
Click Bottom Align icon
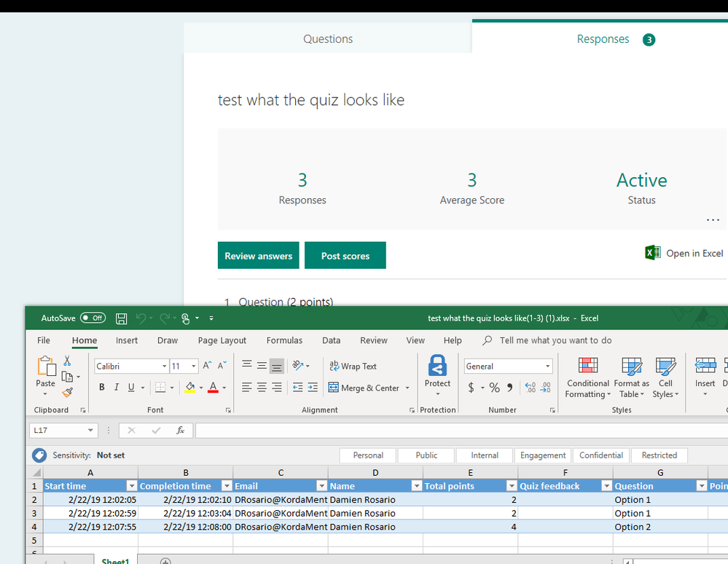click(277, 366)
